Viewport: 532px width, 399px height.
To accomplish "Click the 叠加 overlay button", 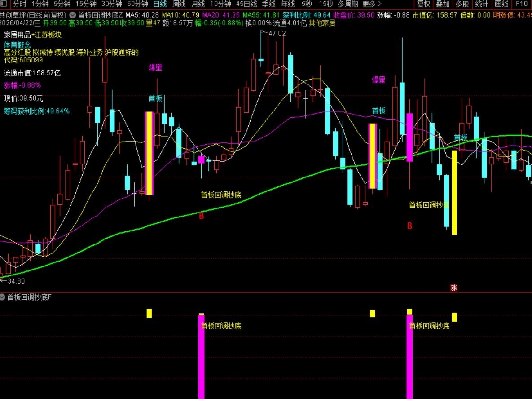I will pos(443,4).
